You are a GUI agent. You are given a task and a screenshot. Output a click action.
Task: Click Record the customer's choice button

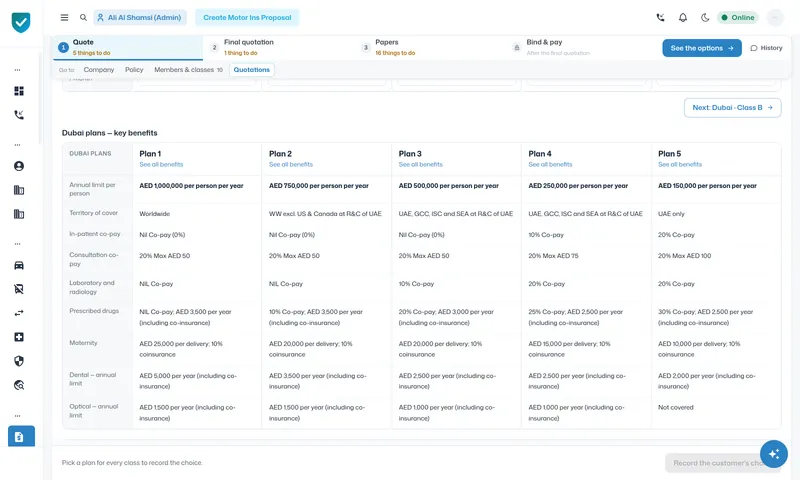coord(722,463)
